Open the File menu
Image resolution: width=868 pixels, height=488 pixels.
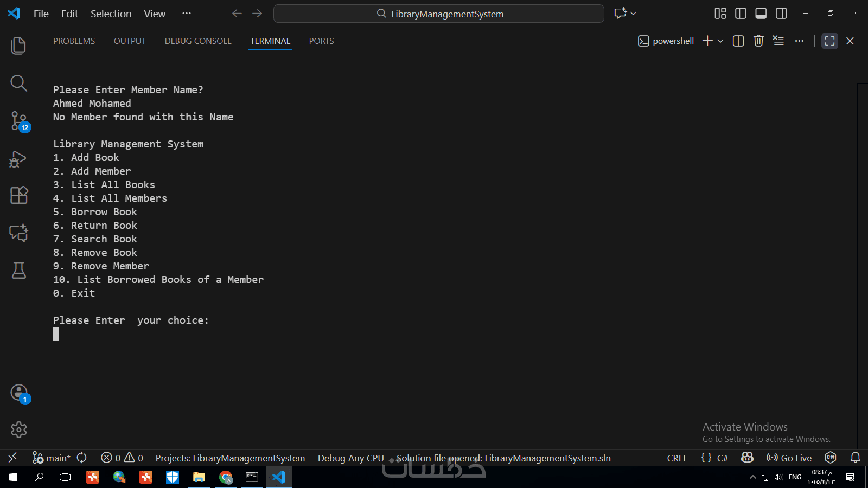pyautogui.click(x=41, y=14)
